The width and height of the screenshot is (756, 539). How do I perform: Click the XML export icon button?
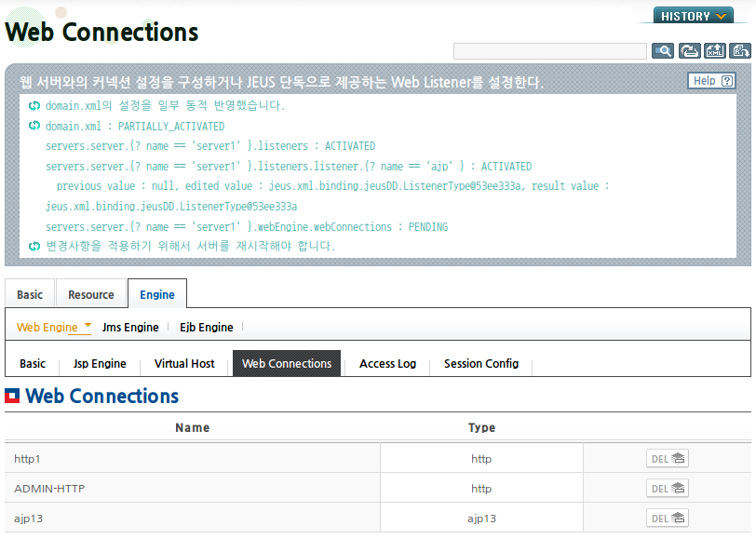pyautogui.click(x=714, y=50)
